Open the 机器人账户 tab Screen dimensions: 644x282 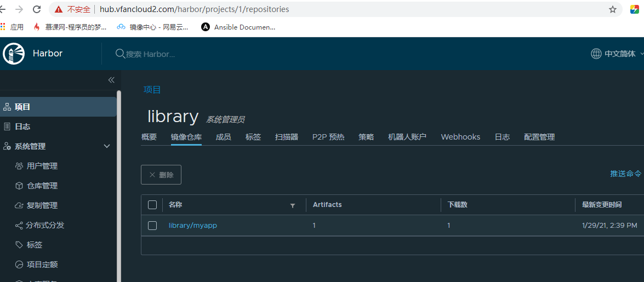tap(407, 137)
